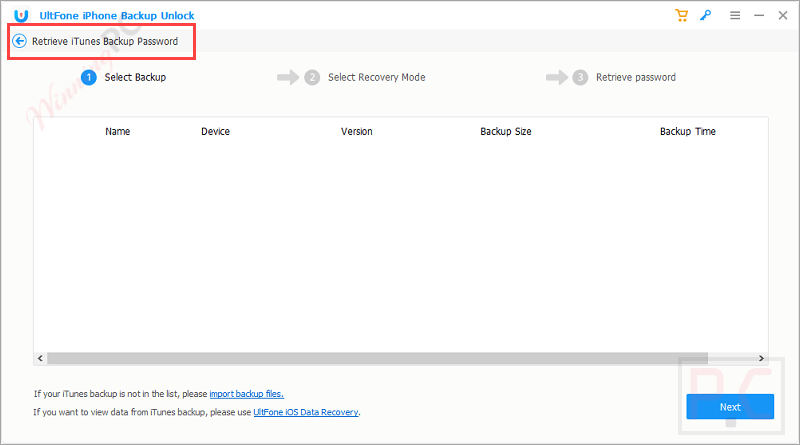Click the Name column header
Screen dimensions: 800x445
pyautogui.click(x=117, y=132)
